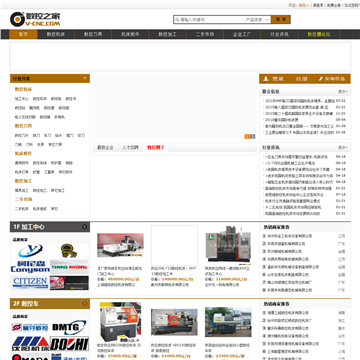Screen dimensions: 360x360
Task: Open 行业资讯 in the top navigation bar
Action: [279, 34]
